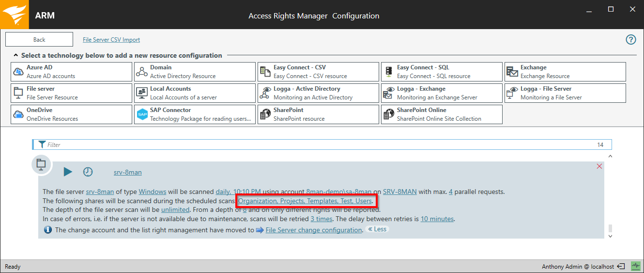
Task: Click the SharePoint Online globe icon
Action: 389,114
